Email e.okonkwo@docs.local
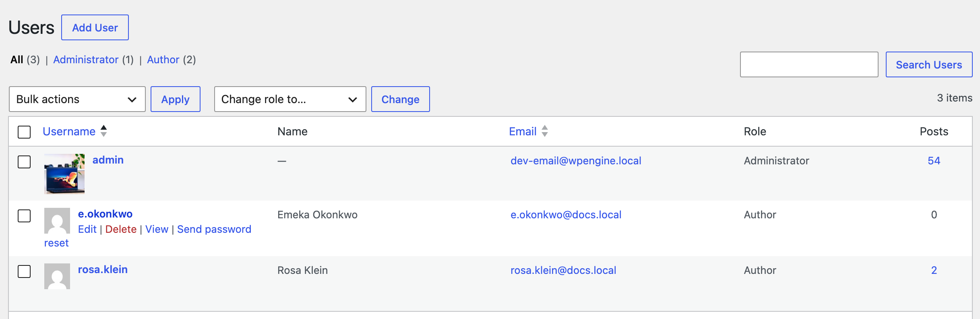This screenshot has height=319, width=980. [x=566, y=215]
